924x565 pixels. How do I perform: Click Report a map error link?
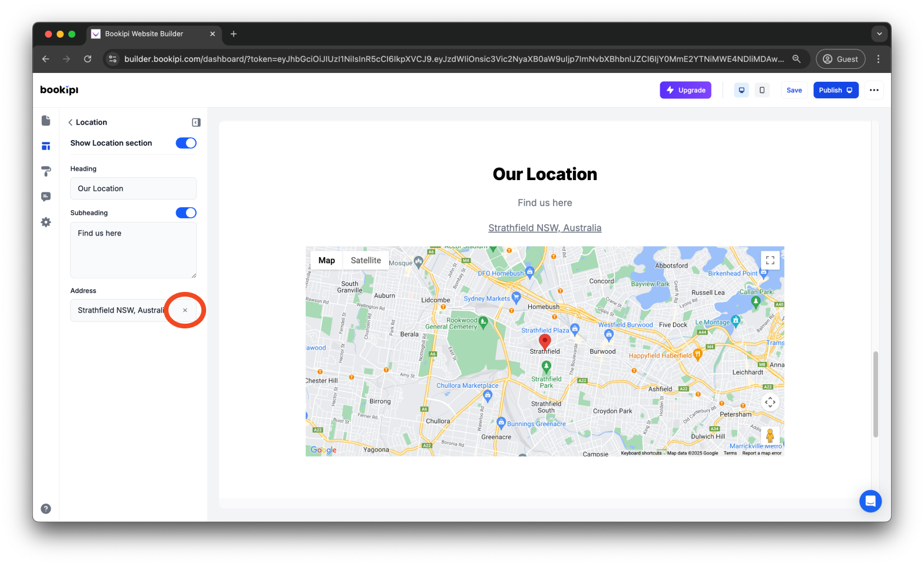(x=761, y=453)
